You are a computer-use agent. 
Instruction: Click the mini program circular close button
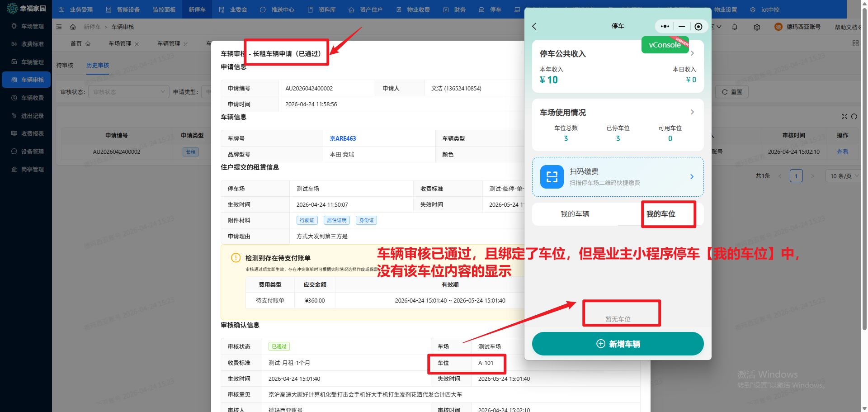point(698,26)
